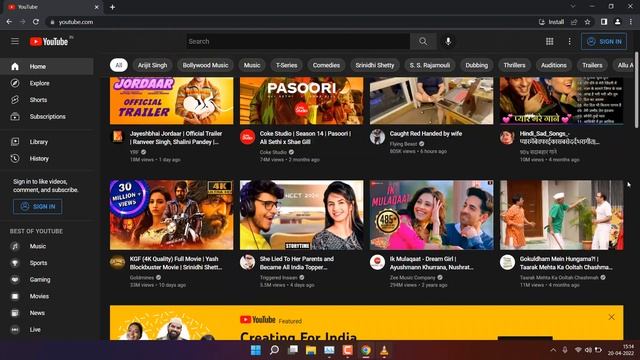Open the YouTube apps grid
The width and height of the screenshot is (640, 360).
point(549,41)
